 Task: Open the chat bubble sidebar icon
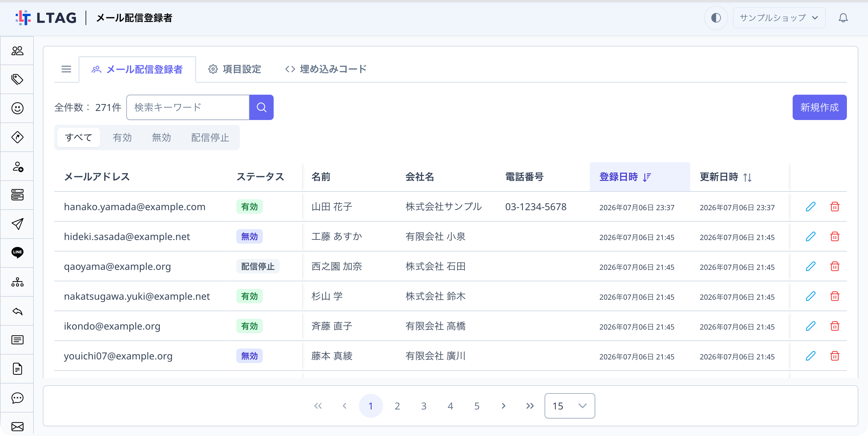pyautogui.click(x=17, y=398)
